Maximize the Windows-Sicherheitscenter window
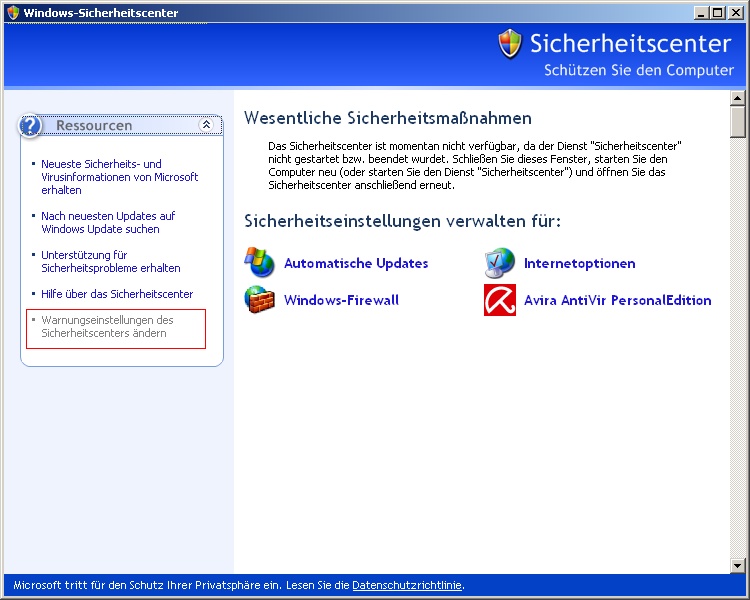Screen dimensions: 750x600 coord(717,13)
